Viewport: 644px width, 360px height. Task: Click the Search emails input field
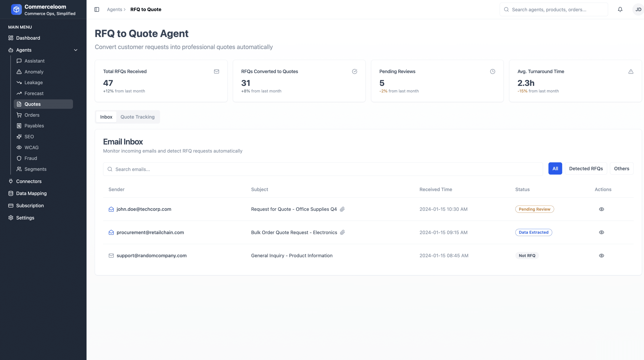pyautogui.click(x=323, y=169)
